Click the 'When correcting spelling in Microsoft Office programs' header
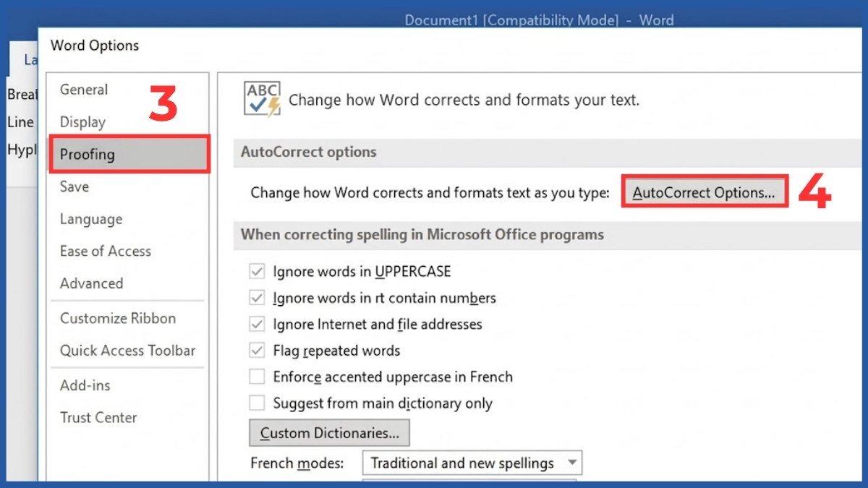The height and width of the screenshot is (488, 868). coord(422,234)
